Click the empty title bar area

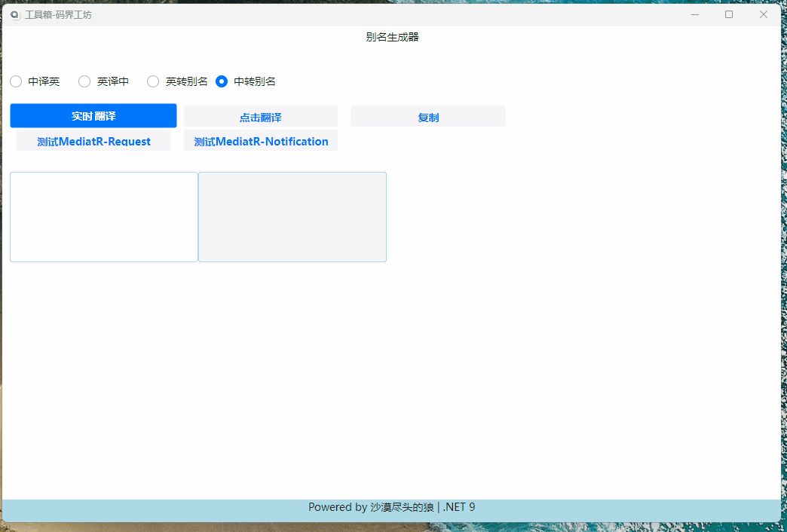pos(377,14)
